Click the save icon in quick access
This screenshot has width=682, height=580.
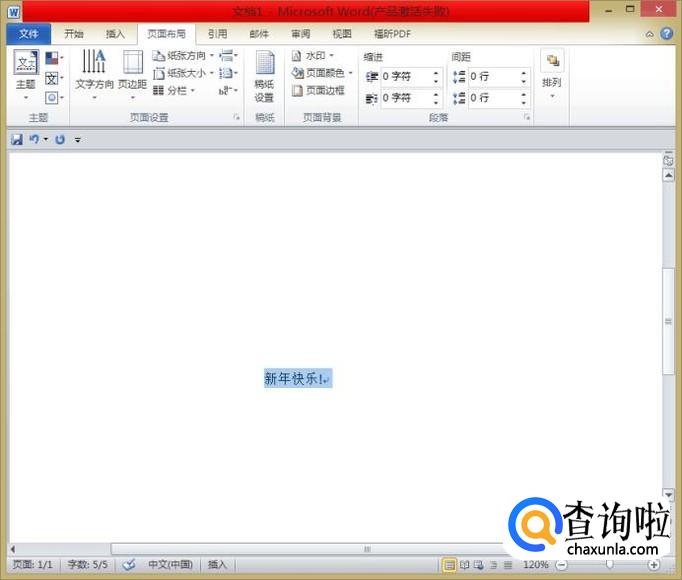pos(17,139)
